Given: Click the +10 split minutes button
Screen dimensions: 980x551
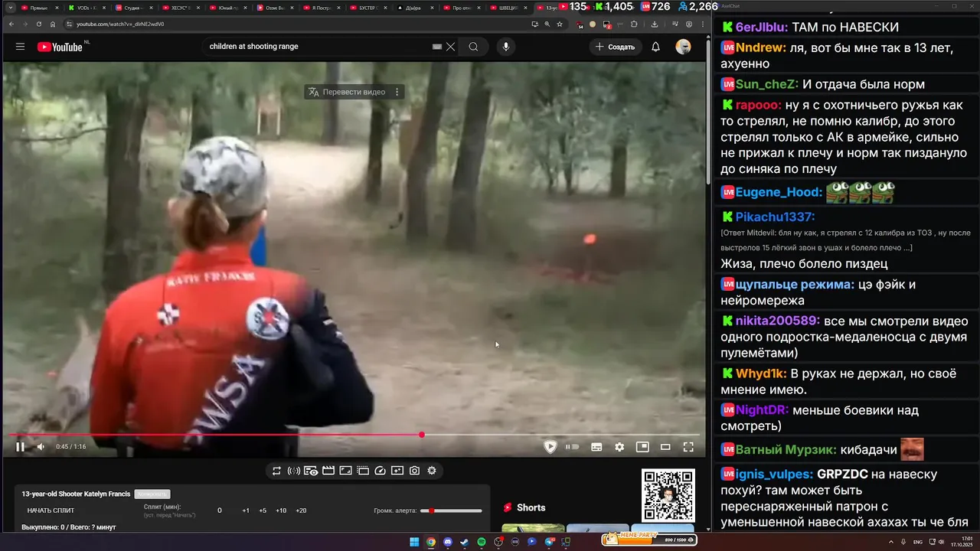Looking at the screenshot, I should 281,510.
